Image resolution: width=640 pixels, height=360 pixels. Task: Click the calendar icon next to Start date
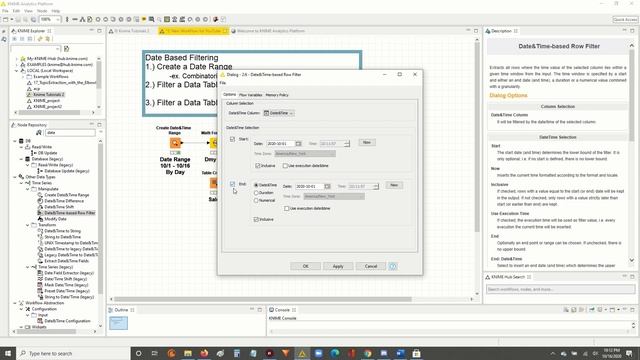[298, 144]
